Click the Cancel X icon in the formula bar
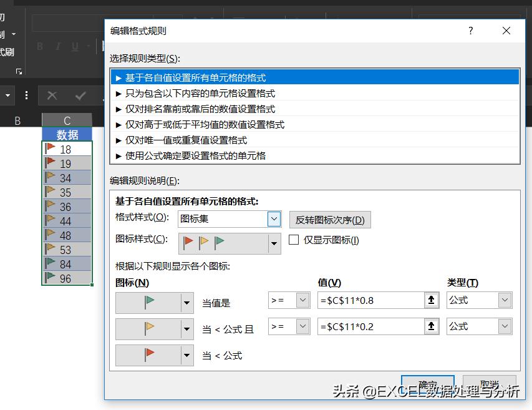Screen dimensions: 532x410 (53, 95)
